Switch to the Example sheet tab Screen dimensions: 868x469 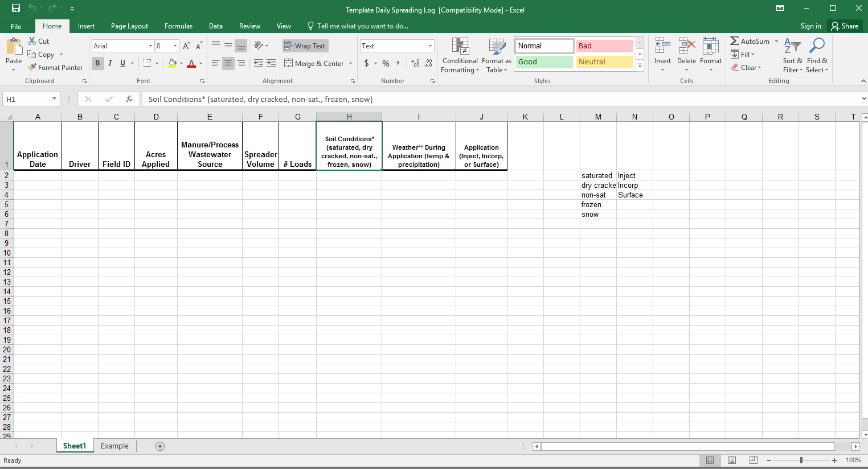point(114,446)
